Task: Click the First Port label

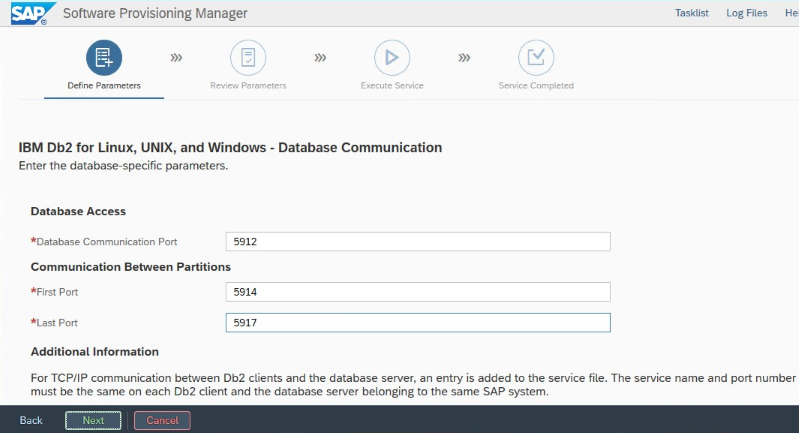Action: tap(57, 292)
